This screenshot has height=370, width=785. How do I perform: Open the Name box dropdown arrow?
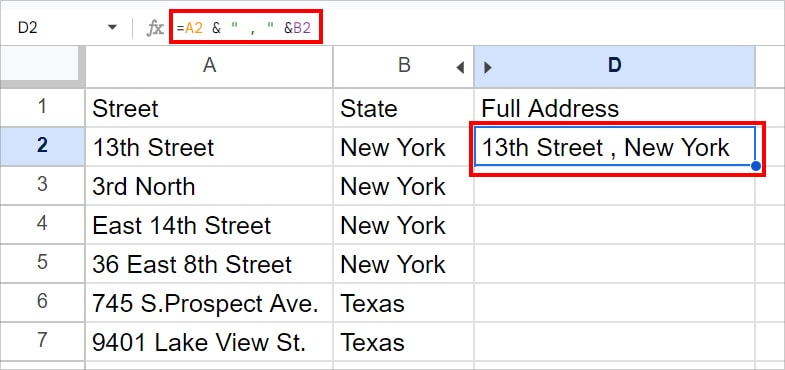click(x=112, y=28)
